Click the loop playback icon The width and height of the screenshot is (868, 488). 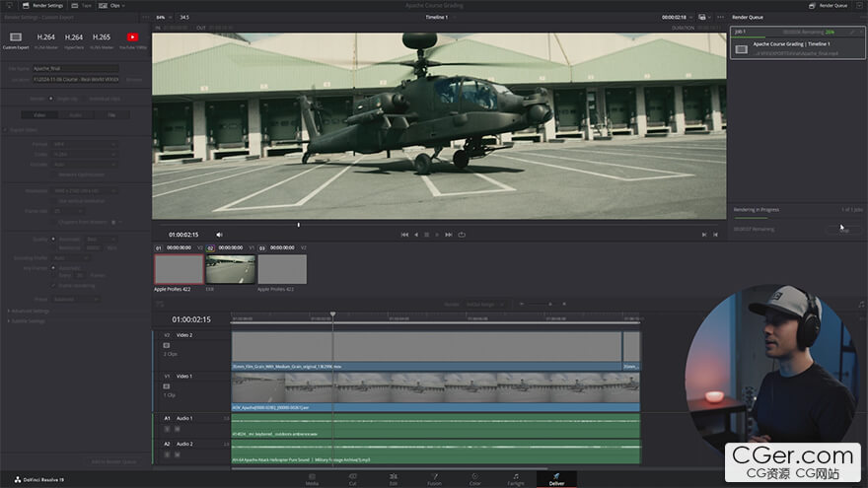point(461,235)
